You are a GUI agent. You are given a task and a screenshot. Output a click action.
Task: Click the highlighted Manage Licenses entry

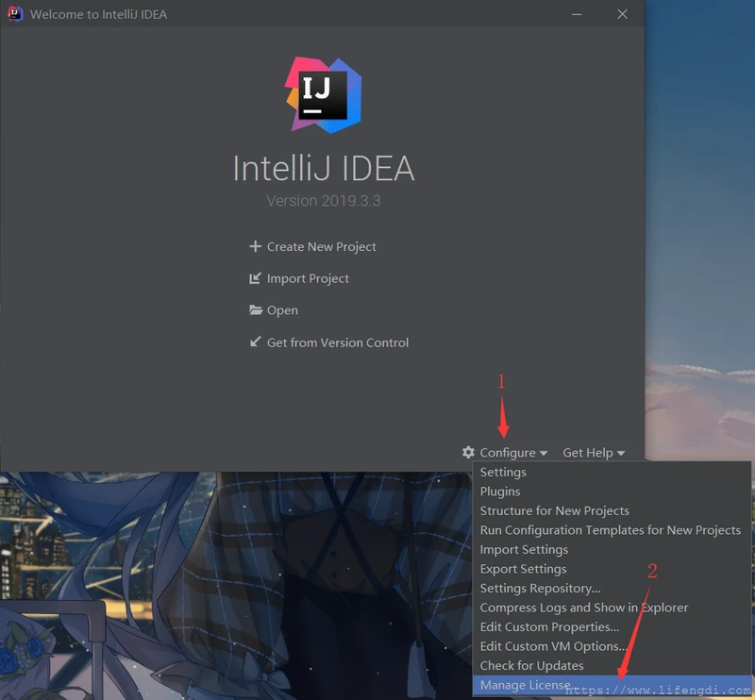tap(526, 685)
